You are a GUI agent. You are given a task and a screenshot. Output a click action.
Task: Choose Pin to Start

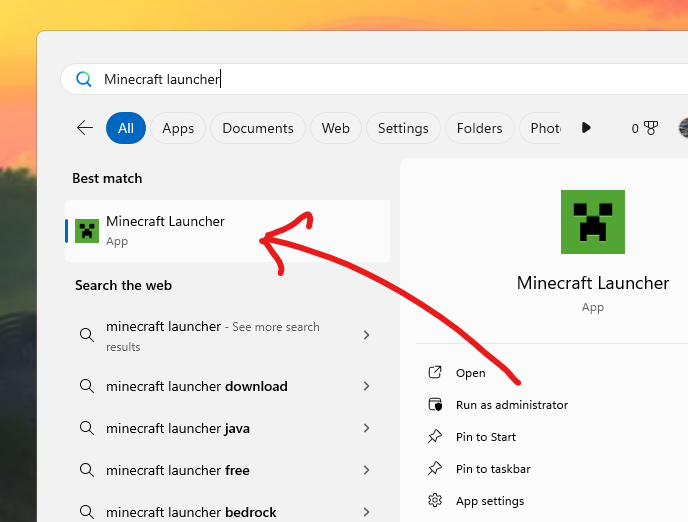[x=486, y=437]
